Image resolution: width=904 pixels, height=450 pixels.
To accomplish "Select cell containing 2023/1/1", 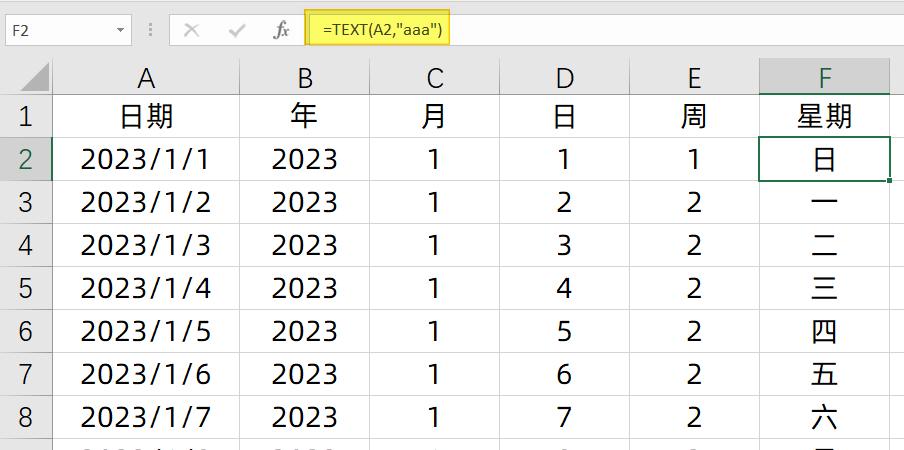I will [x=146, y=159].
